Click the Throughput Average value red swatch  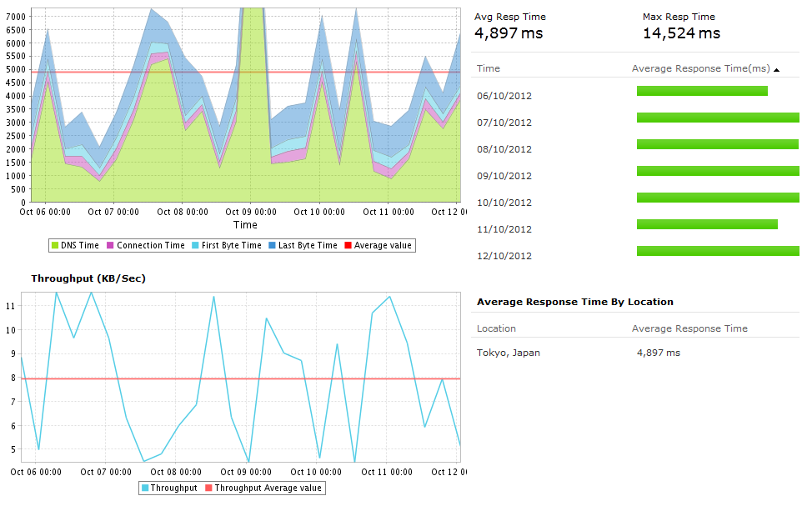click(208, 488)
